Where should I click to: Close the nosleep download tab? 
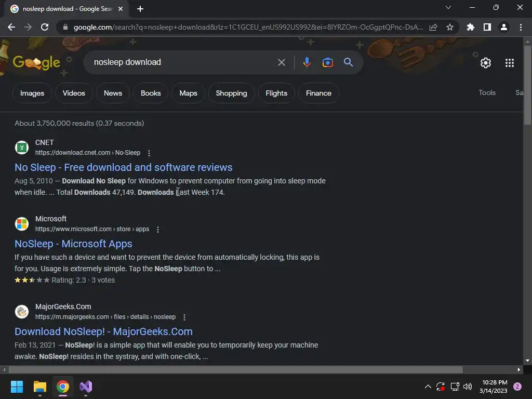click(x=121, y=9)
